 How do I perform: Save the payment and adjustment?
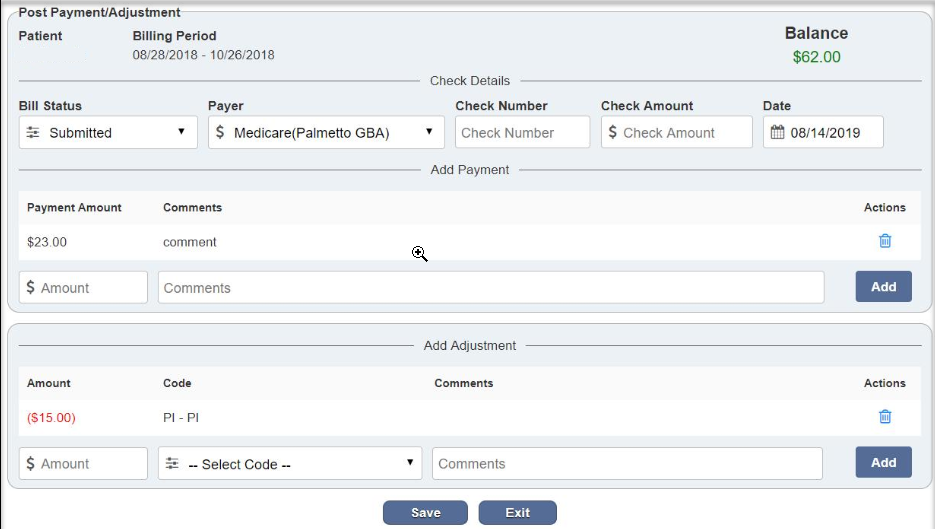click(425, 513)
